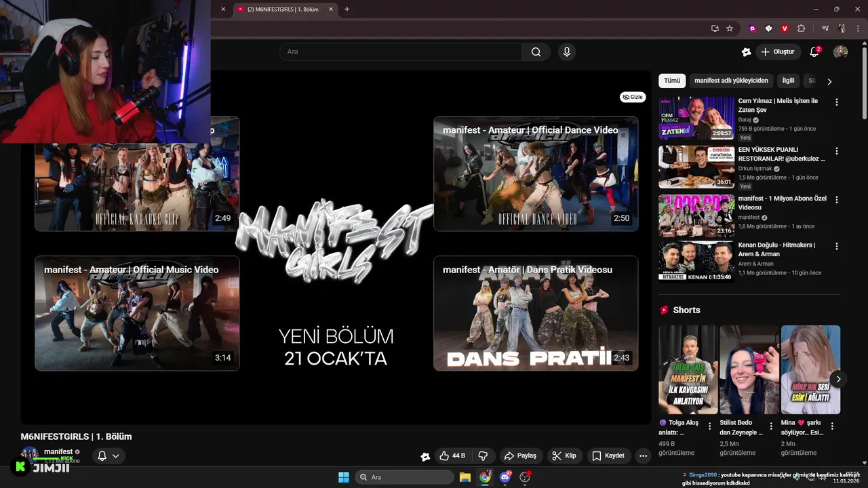Open the Tolga Akış short thumbnail
This screenshot has height=488, width=868.
688,369
